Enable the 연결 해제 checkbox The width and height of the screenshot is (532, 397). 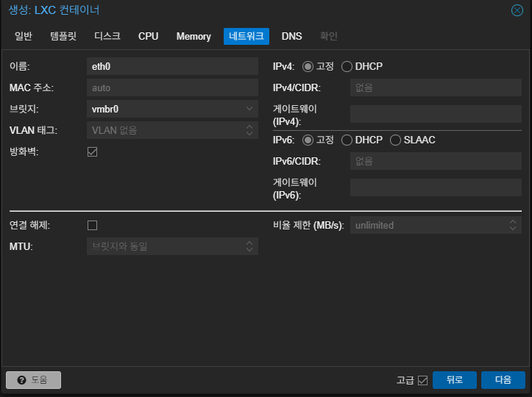pyautogui.click(x=92, y=226)
